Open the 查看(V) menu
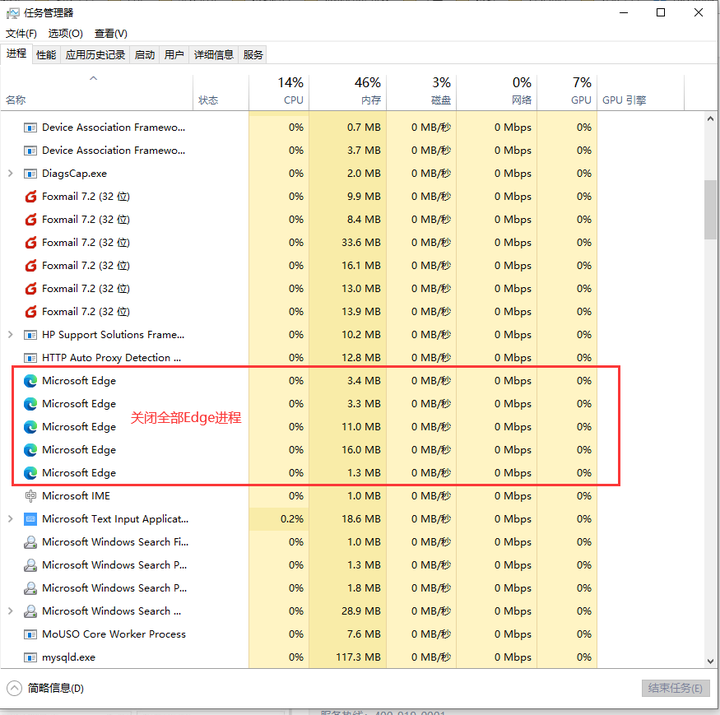The image size is (720, 715). [x=111, y=34]
